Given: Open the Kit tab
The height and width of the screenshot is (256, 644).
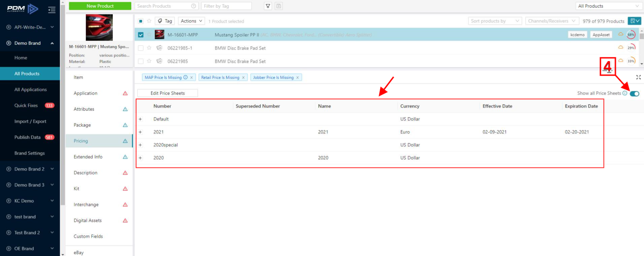Looking at the screenshot, I should pos(99,189).
